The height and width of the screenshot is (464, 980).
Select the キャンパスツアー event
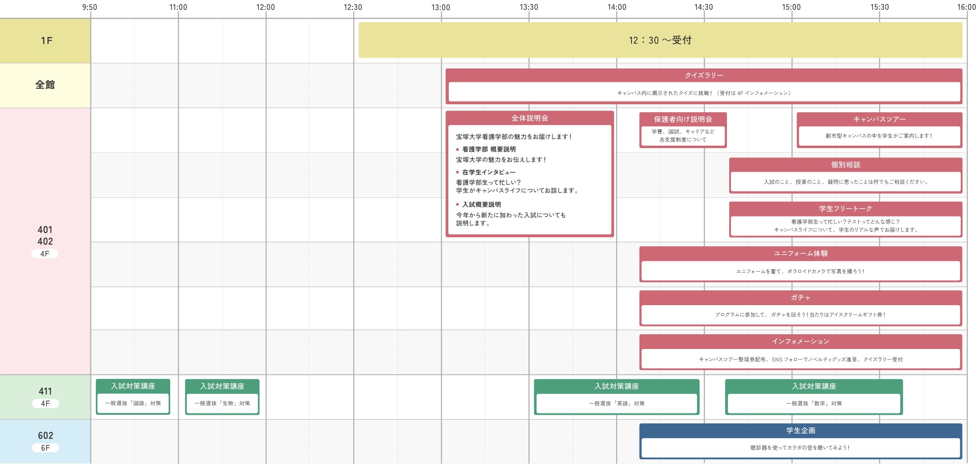pyautogui.click(x=879, y=130)
